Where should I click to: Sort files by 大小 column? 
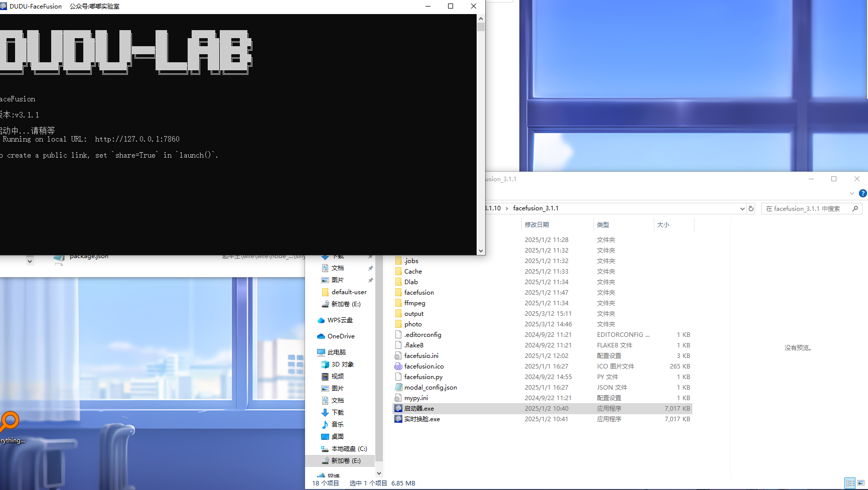pyautogui.click(x=663, y=224)
